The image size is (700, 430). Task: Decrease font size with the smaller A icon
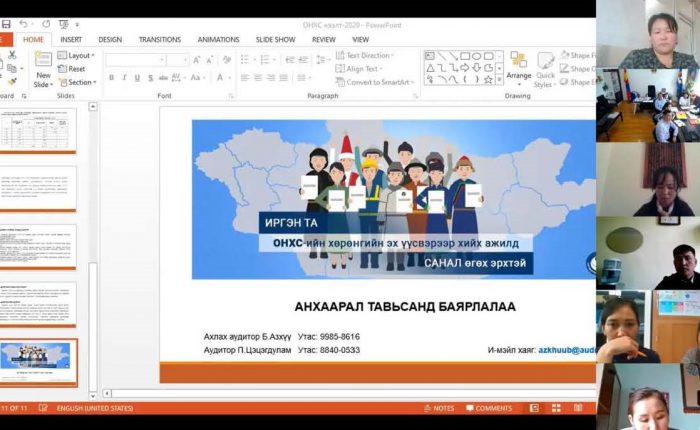(209, 60)
